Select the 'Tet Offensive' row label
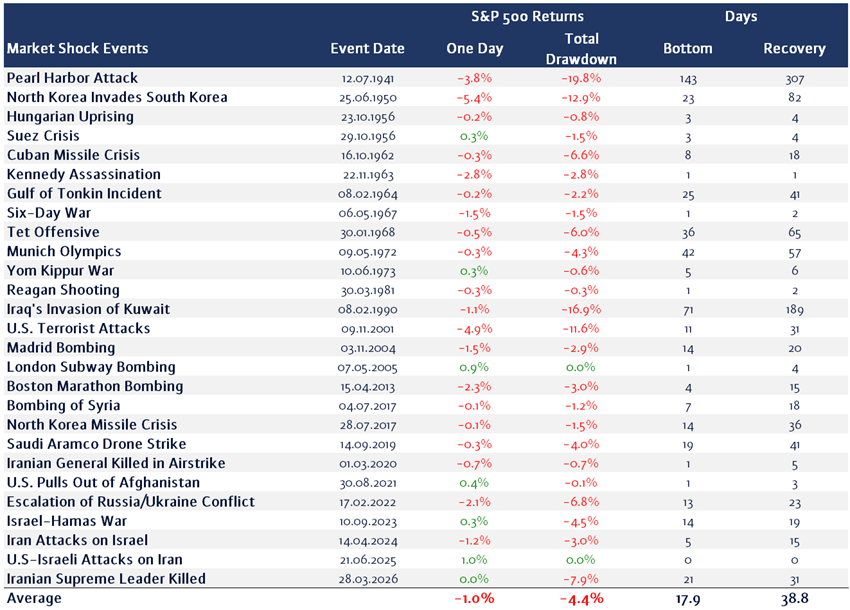The height and width of the screenshot is (610, 850). tap(53, 232)
